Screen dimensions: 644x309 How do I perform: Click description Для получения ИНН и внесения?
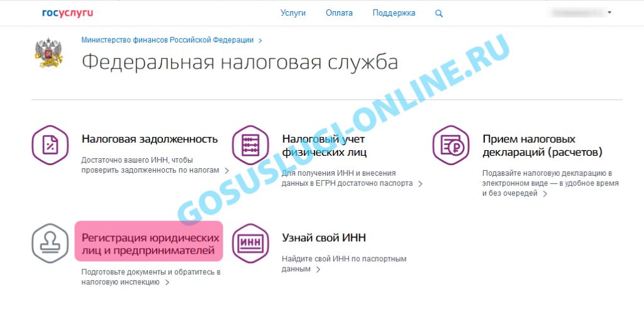click(x=339, y=173)
